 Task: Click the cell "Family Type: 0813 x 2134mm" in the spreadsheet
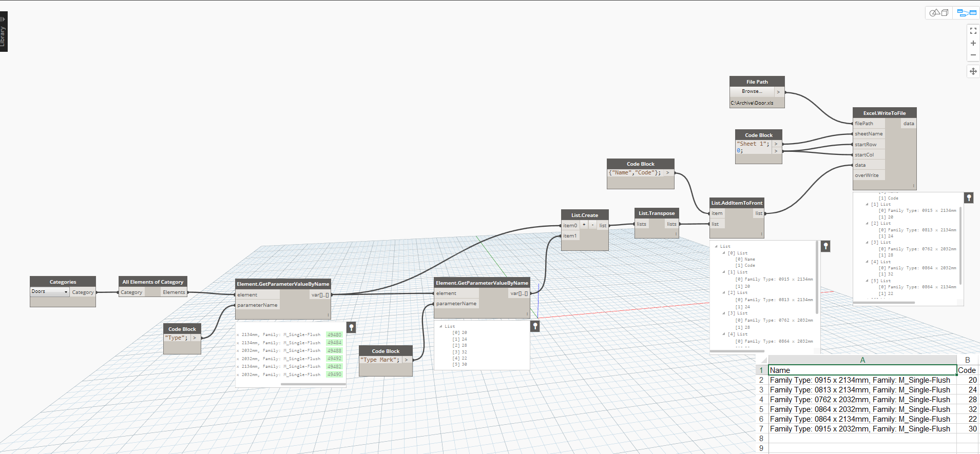[x=862, y=390]
